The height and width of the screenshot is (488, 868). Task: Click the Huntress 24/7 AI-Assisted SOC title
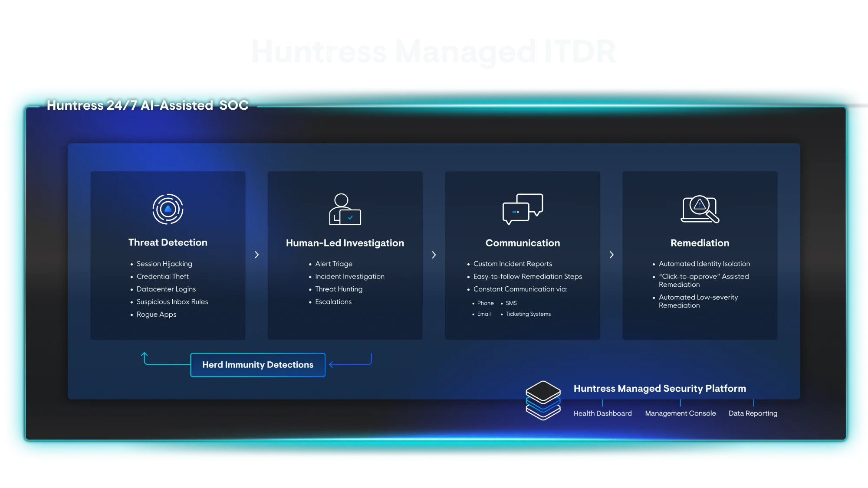(148, 105)
